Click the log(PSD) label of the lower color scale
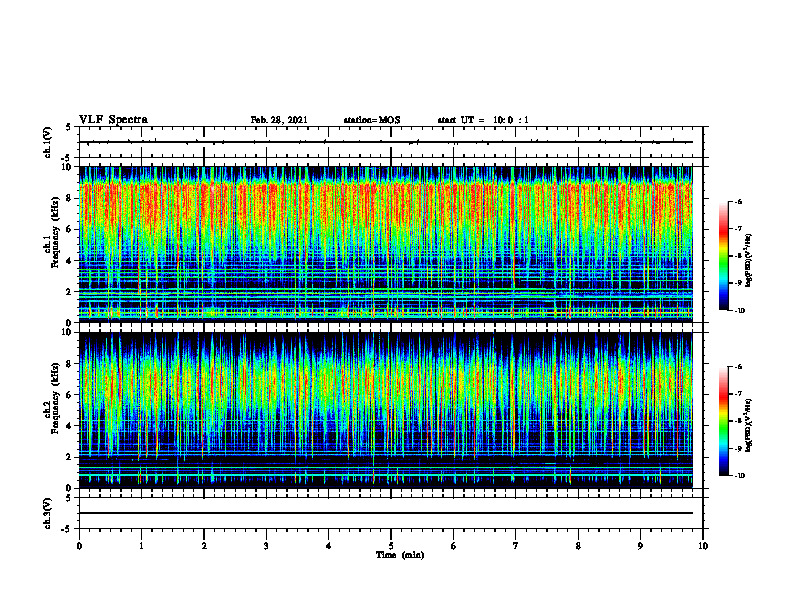 click(748, 425)
